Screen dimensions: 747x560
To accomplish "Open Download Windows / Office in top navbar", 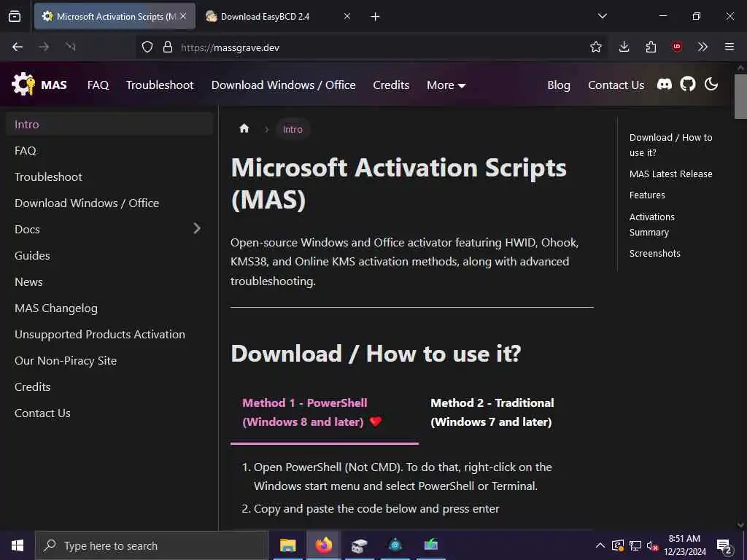I will [284, 85].
